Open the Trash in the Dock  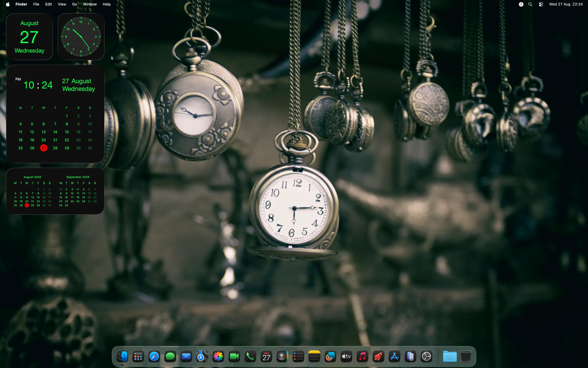pyautogui.click(x=466, y=356)
